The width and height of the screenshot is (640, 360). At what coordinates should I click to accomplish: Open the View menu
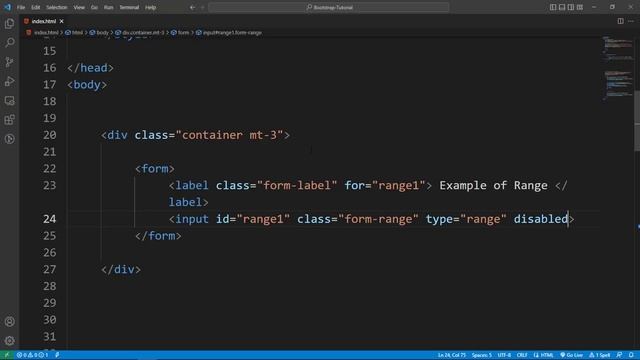(79, 7)
